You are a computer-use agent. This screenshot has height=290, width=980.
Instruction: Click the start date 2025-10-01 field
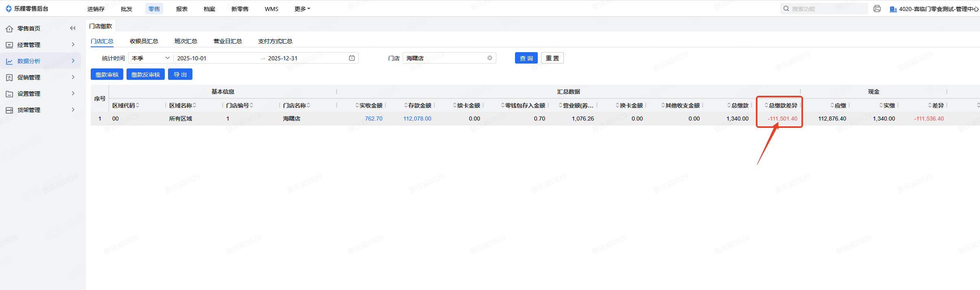point(216,58)
